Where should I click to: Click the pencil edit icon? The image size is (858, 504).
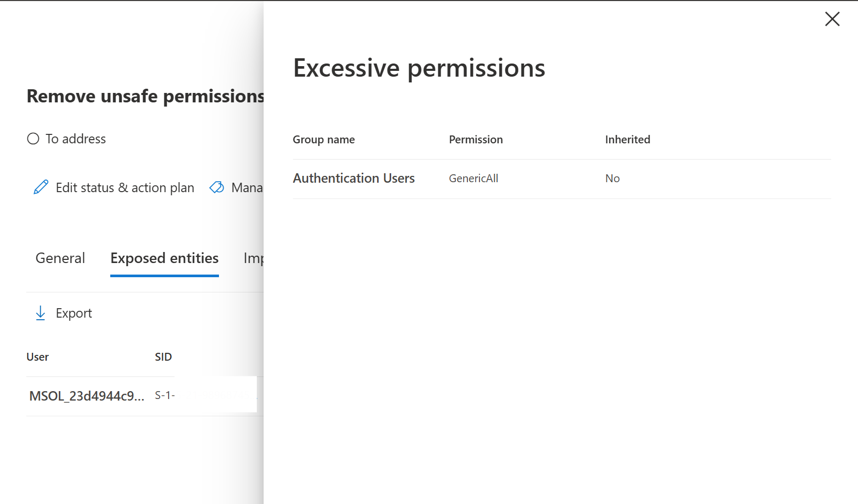click(41, 187)
